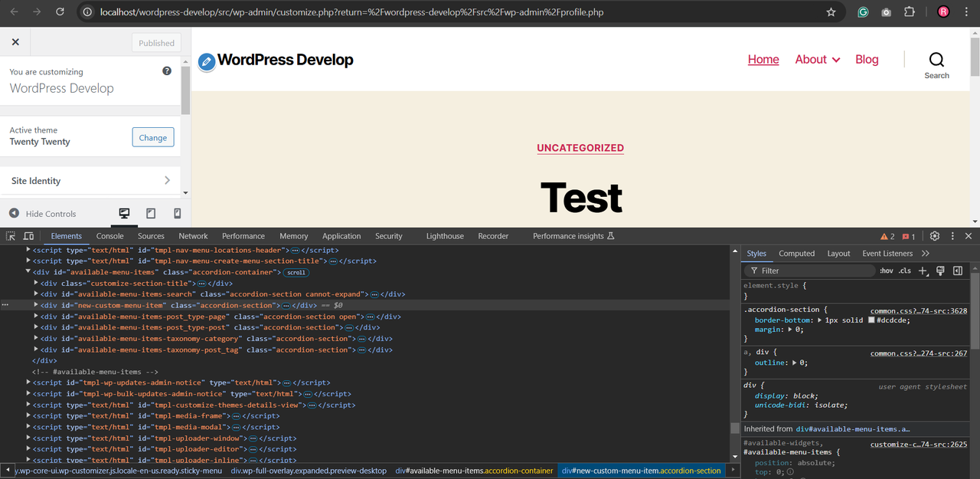Toggle the DevTools device toolbar icon
The height and width of the screenshot is (479, 980).
(28, 236)
